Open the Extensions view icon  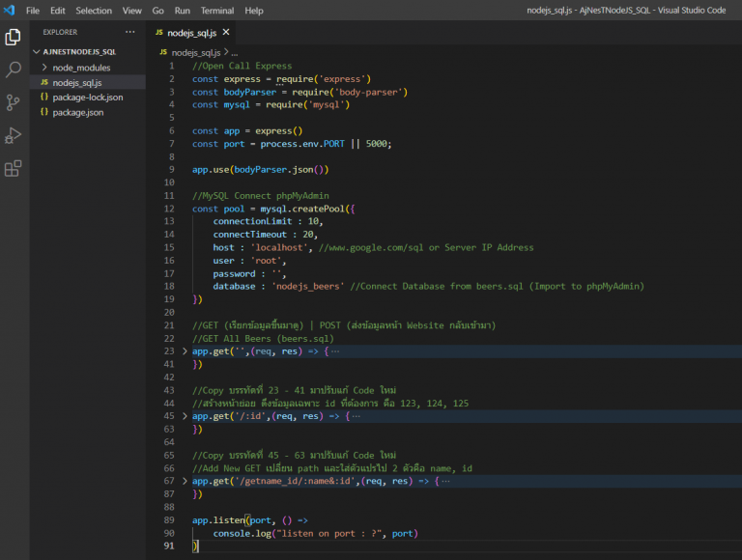[x=14, y=169]
